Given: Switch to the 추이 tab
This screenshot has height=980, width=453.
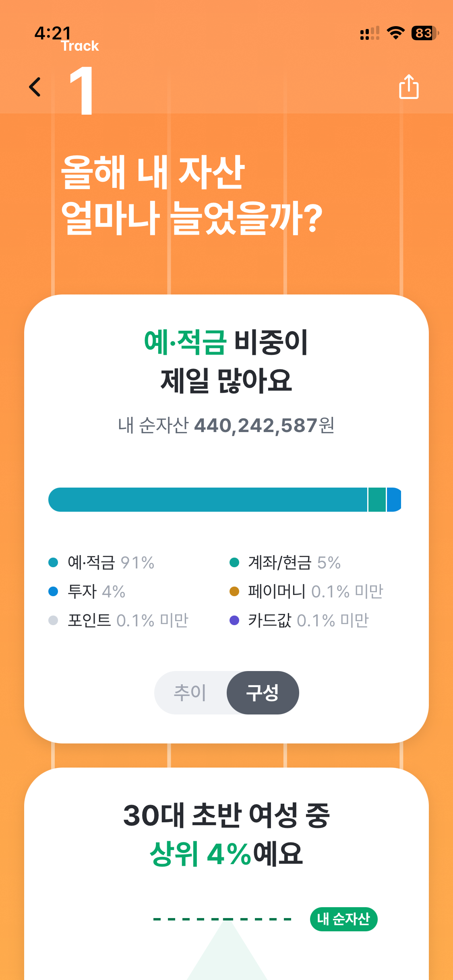Looking at the screenshot, I should click(190, 692).
